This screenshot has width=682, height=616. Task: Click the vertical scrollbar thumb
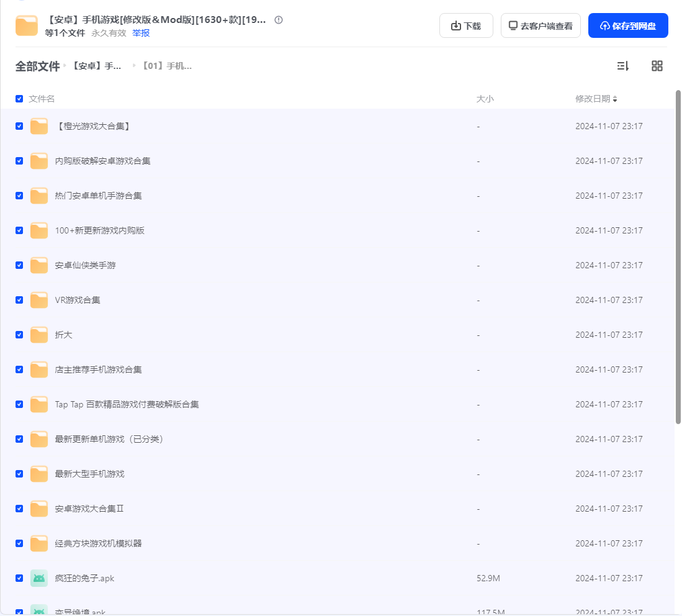pos(678,257)
